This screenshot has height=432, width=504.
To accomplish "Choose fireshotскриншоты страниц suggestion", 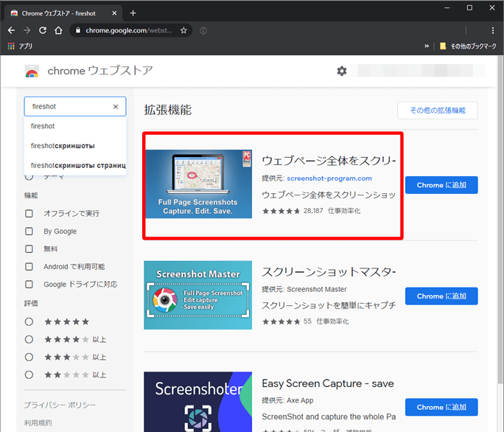I will [75, 165].
